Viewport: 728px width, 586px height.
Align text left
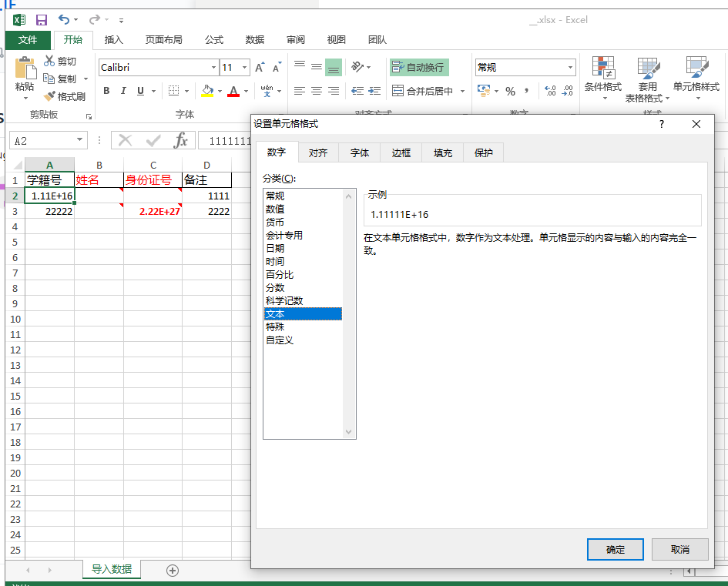point(300,91)
